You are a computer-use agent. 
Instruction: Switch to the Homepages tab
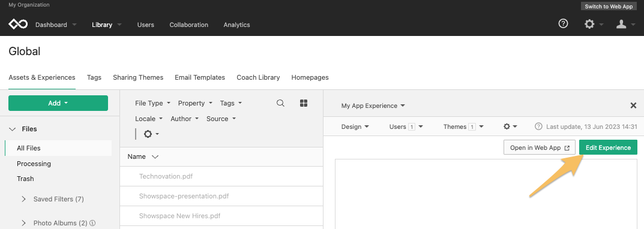click(310, 77)
